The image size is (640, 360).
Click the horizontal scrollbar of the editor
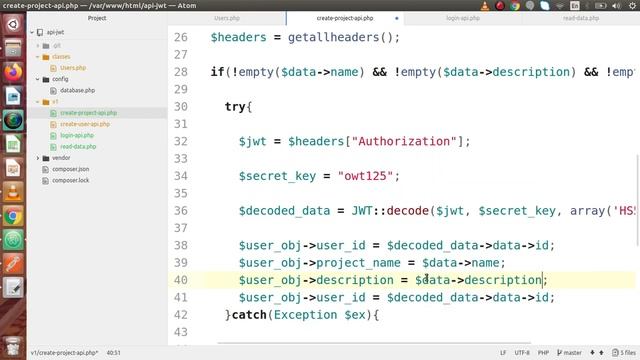374,344
